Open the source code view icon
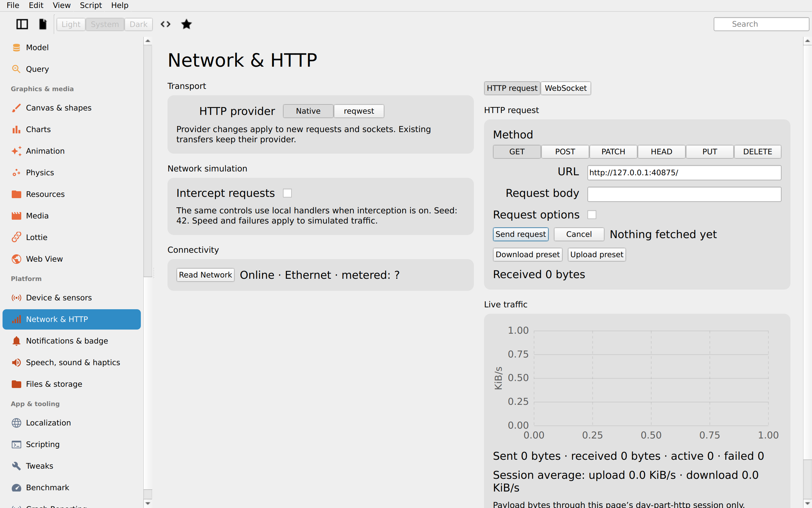 166,24
